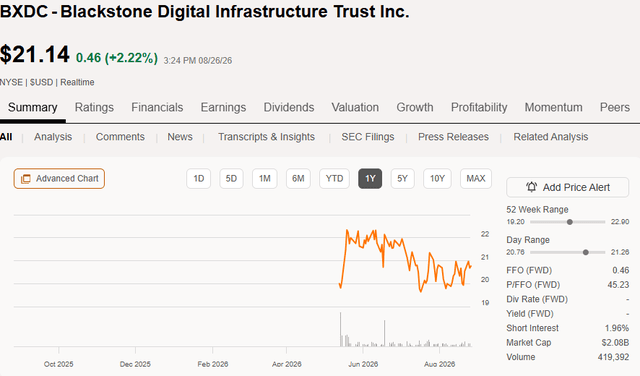Click the Market Cap value $2.08B
Screen dimensions: 640x376
[x=615, y=342]
